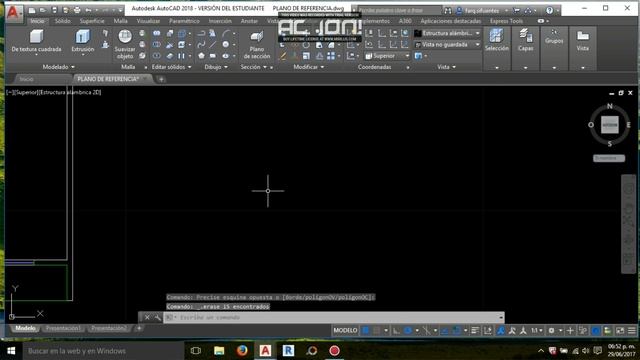Click the De textura cuadrada box tool
Viewport: 640px width, 360px height.
36,41
